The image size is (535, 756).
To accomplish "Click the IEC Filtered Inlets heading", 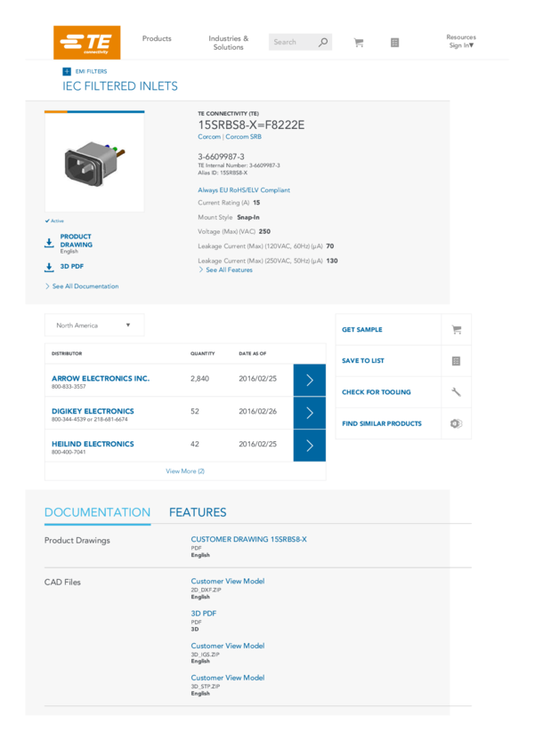I will coord(120,86).
